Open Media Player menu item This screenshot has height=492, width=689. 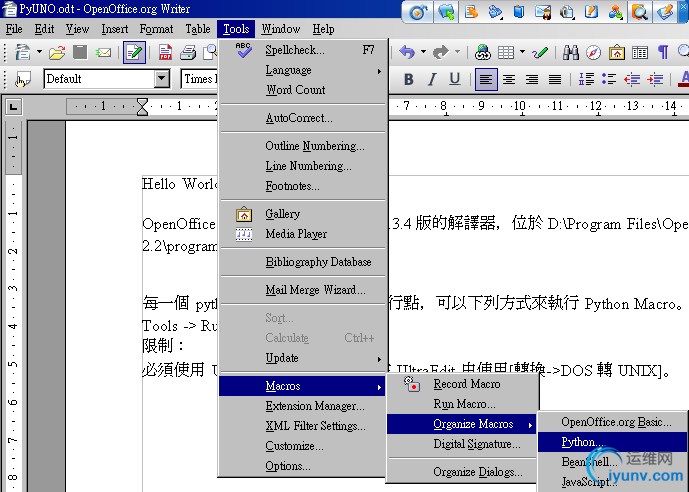(x=303, y=234)
